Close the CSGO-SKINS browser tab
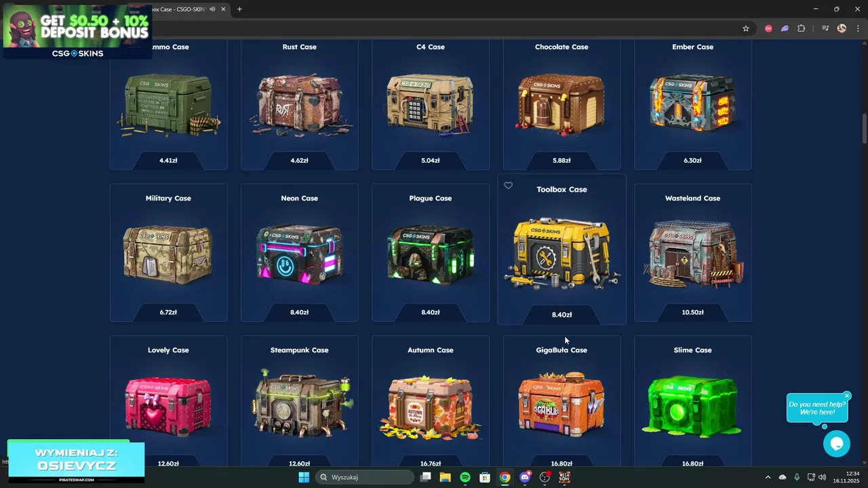Screen dimensions: 868x488 coord(223,9)
